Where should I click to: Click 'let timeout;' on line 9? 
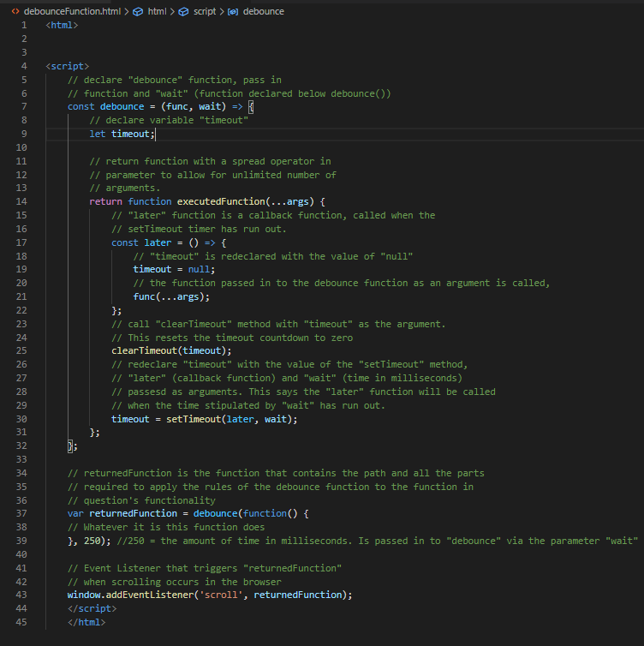click(122, 134)
